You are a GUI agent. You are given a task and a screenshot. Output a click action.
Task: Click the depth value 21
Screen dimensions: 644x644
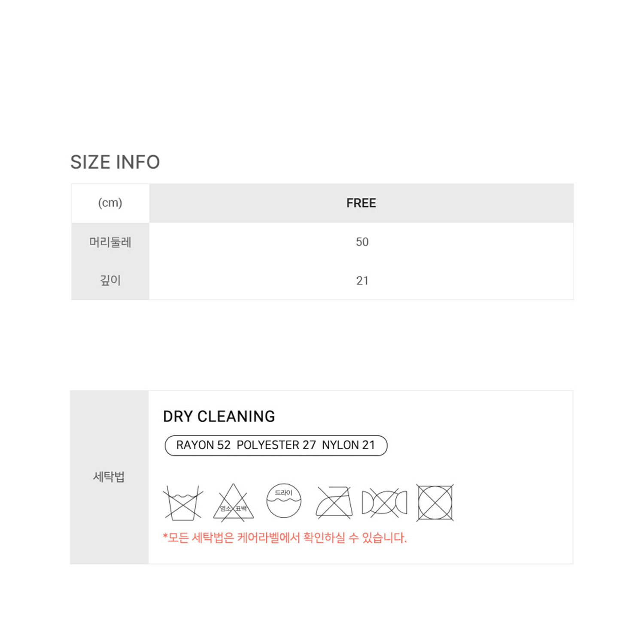coord(362,281)
